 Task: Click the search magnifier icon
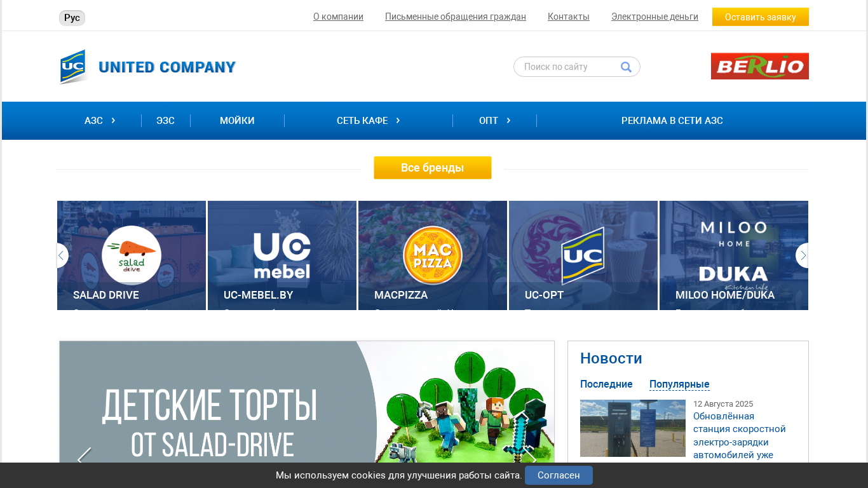click(x=626, y=67)
